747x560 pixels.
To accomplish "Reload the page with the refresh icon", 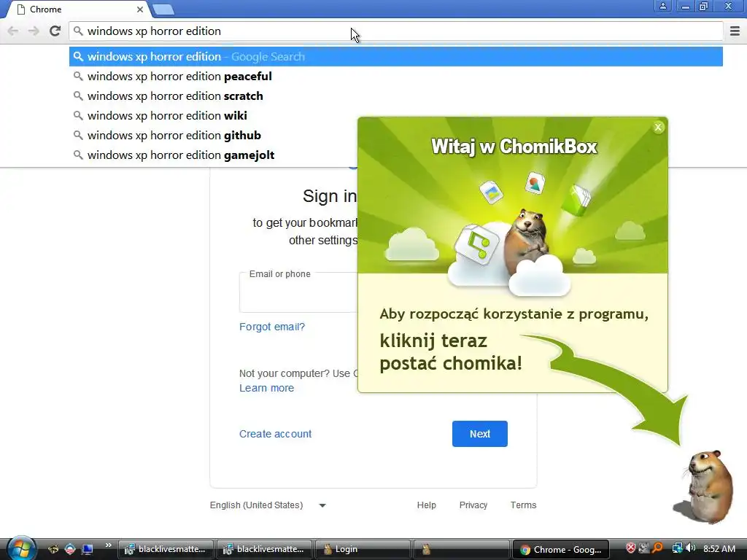I will click(x=55, y=31).
